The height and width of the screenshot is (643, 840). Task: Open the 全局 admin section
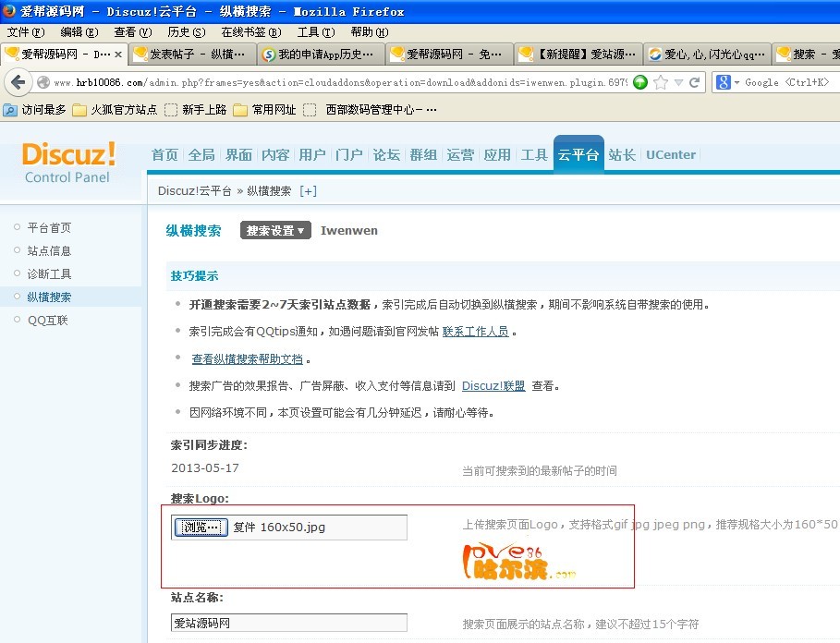point(201,154)
